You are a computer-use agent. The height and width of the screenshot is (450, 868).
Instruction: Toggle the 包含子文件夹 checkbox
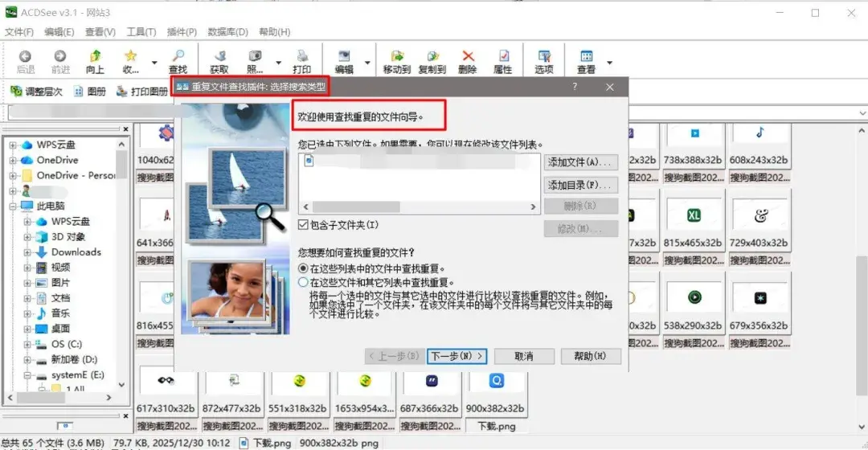pyautogui.click(x=303, y=225)
